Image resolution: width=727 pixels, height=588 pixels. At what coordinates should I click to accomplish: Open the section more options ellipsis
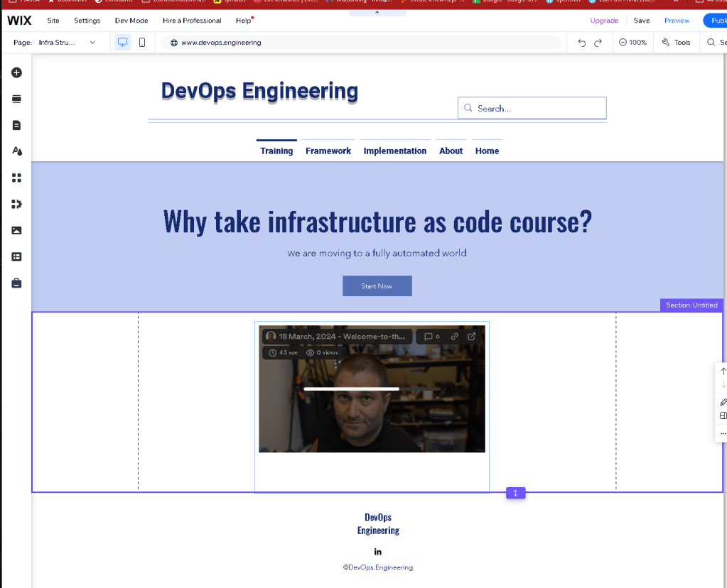[723, 434]
